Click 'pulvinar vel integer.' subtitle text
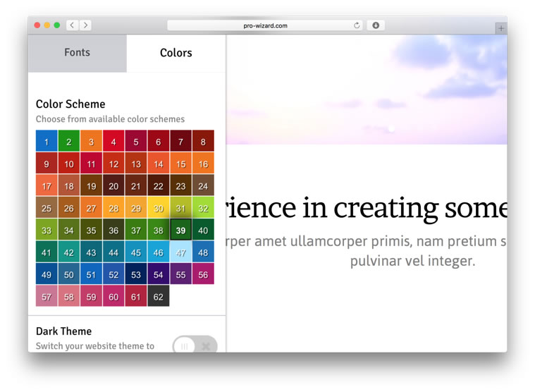This screenshot has width=535, height=392. [412, 261]
